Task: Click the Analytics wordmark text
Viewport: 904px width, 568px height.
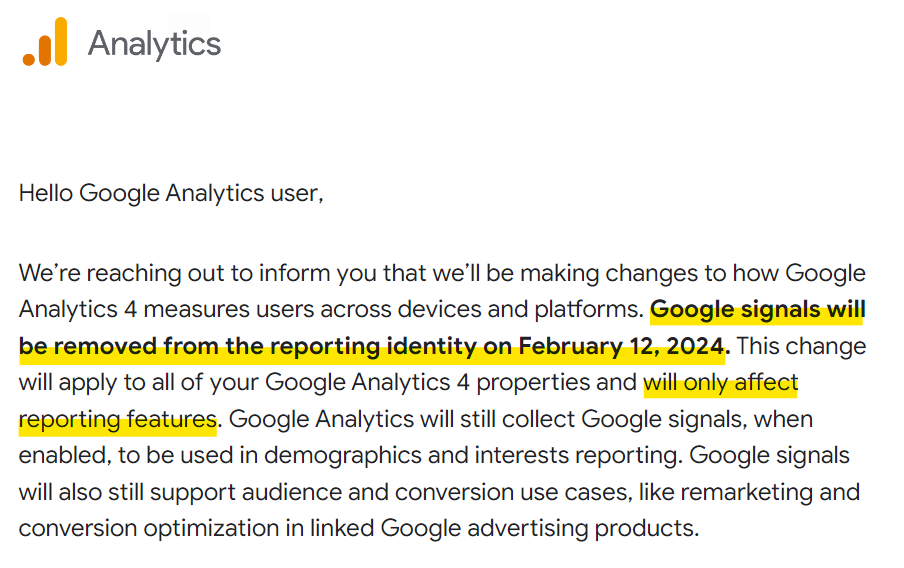Action: tap(154, 44)
